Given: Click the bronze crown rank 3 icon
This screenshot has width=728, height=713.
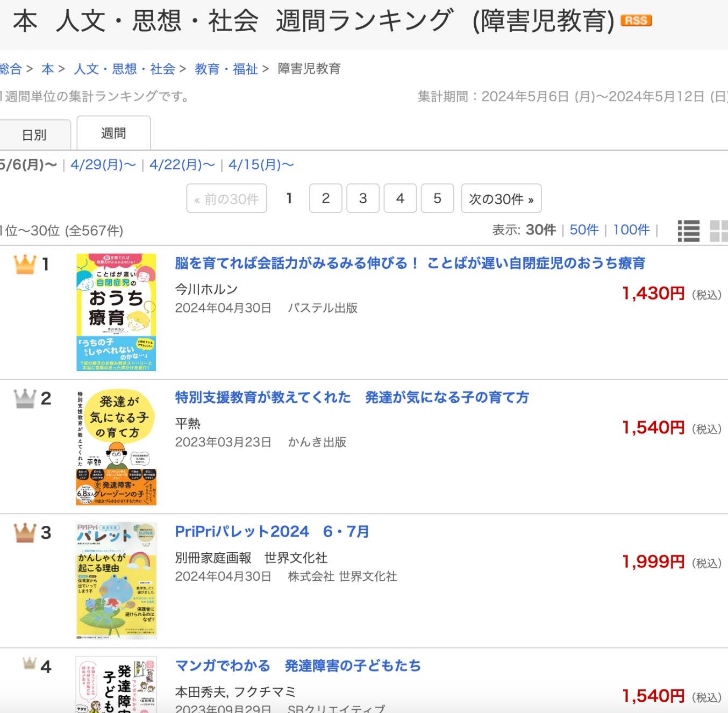Looking at the screenshot, I should point(25,532).
